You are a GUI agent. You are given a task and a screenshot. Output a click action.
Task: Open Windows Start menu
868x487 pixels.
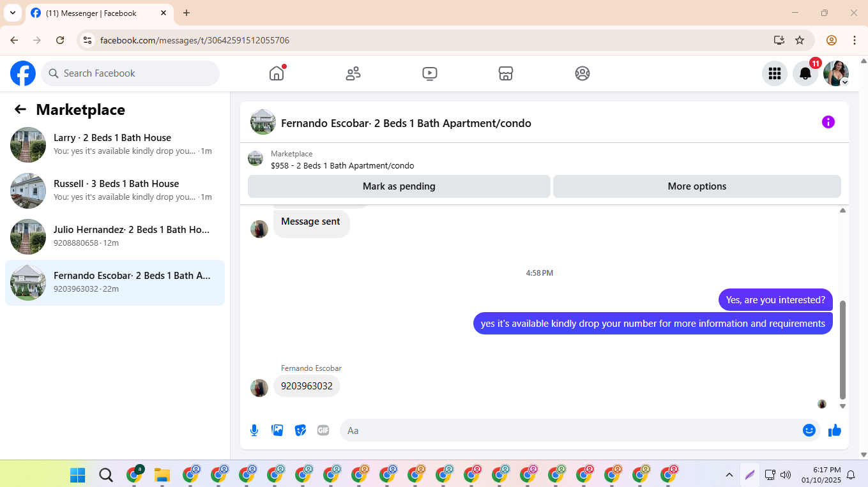77,475
